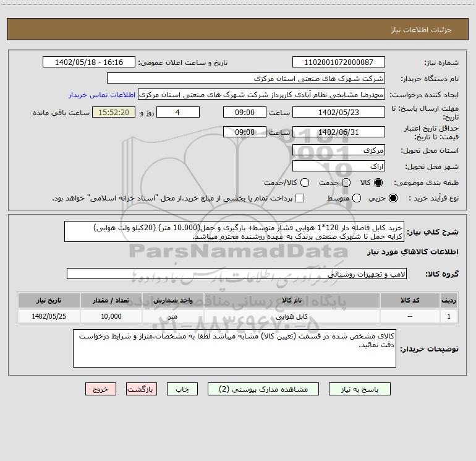The width and height of the screenshot is (476, 461).
Task: Click the buyer organization name field
Action: click(x=246, y=78)
